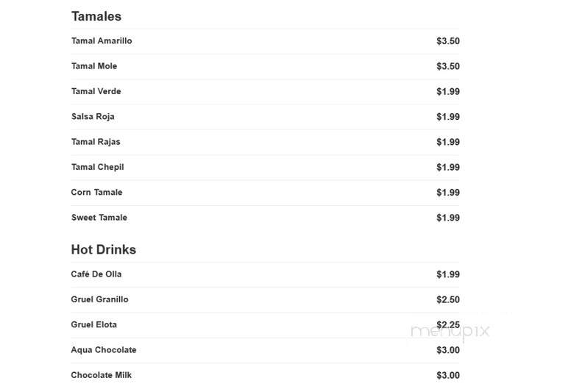Screen dimensions: 582x392
Task: Click the $2.50 price for Gruel Granillo
Action: click(448, 299)
